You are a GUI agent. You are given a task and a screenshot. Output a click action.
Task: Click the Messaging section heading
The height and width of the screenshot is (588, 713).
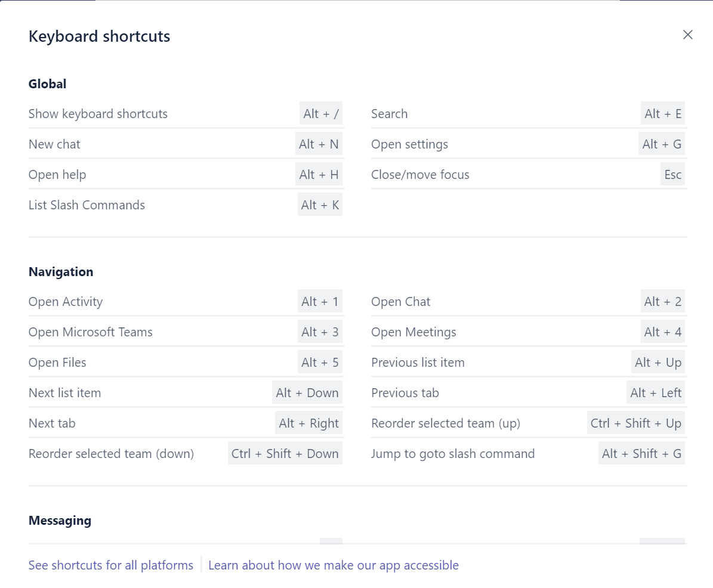(x=60, y=520)
